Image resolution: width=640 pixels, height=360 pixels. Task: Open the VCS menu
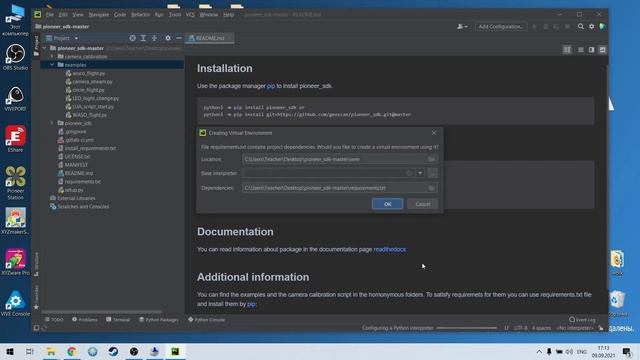[x=190, y=15]
